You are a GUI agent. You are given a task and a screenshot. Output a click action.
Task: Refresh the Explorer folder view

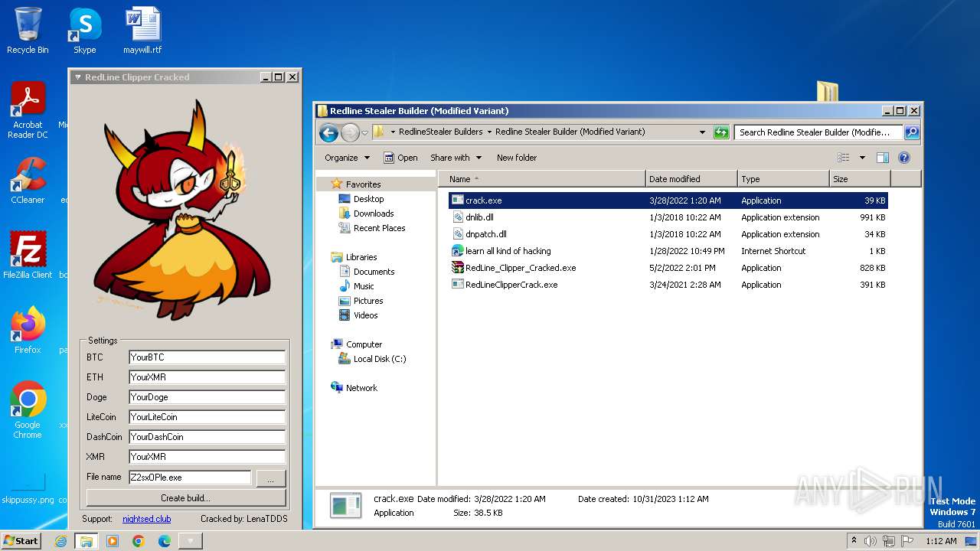pyautogui.click(x=720, y=132)
